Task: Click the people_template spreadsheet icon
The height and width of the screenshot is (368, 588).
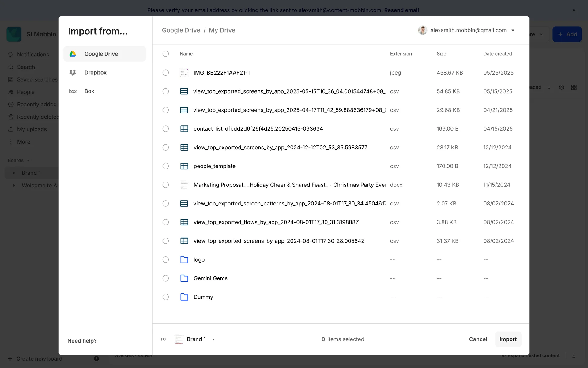Action: (184, 166)
